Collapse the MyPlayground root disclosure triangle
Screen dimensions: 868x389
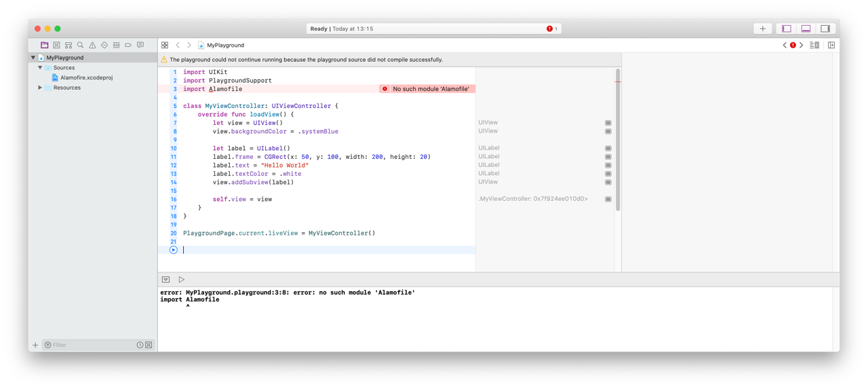coord(33,58)
